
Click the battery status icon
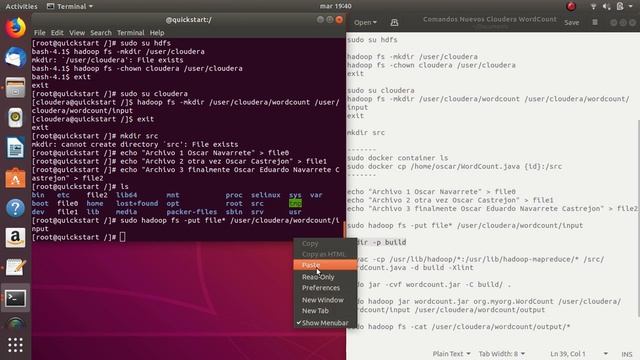(620, 6)
